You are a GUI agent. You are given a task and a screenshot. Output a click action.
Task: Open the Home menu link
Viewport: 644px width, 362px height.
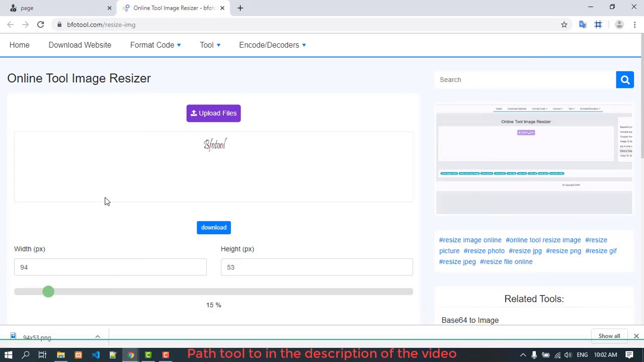pyautogui.click(x=19, y=45)
